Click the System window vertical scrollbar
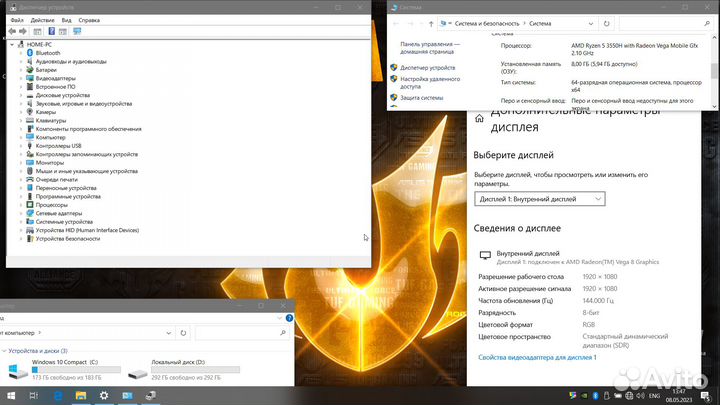Image resolution: width=720 pixels, height=405 pixels. point(714,71)
